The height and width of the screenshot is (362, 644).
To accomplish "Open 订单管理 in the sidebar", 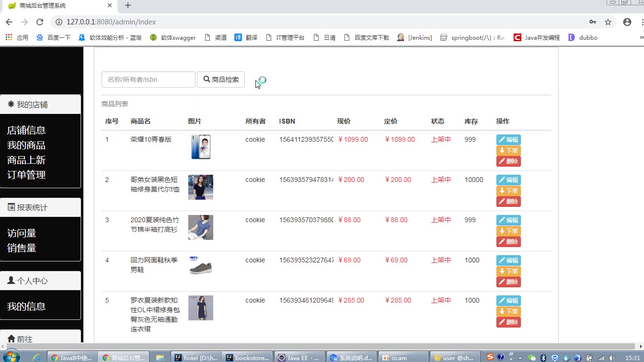I will coord(26,175).
